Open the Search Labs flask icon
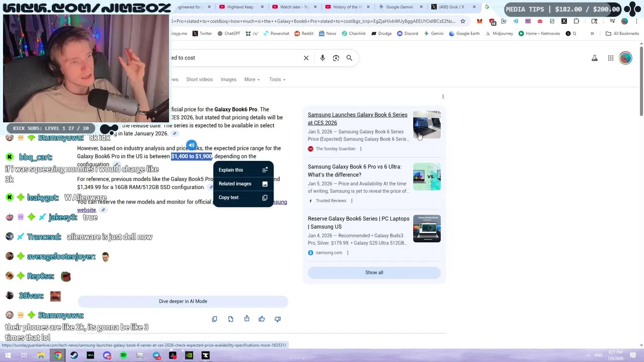 point(595,58)
